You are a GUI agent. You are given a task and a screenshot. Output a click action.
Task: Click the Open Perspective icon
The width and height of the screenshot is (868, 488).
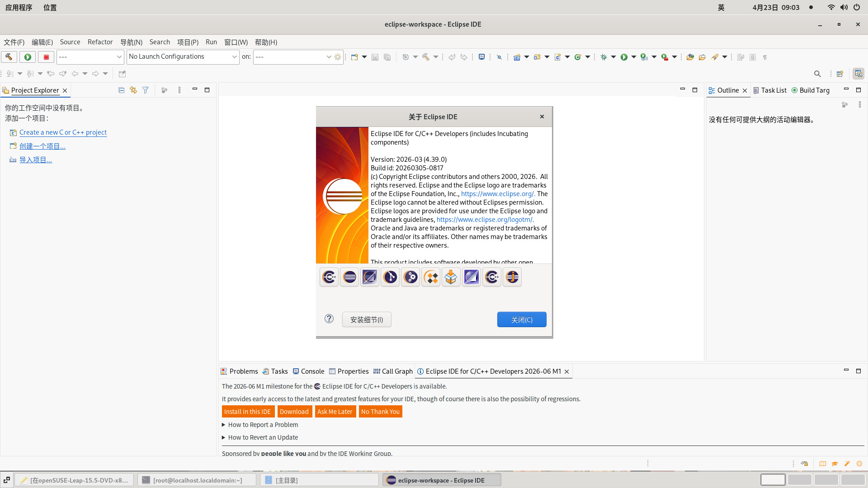pos(840,74)
